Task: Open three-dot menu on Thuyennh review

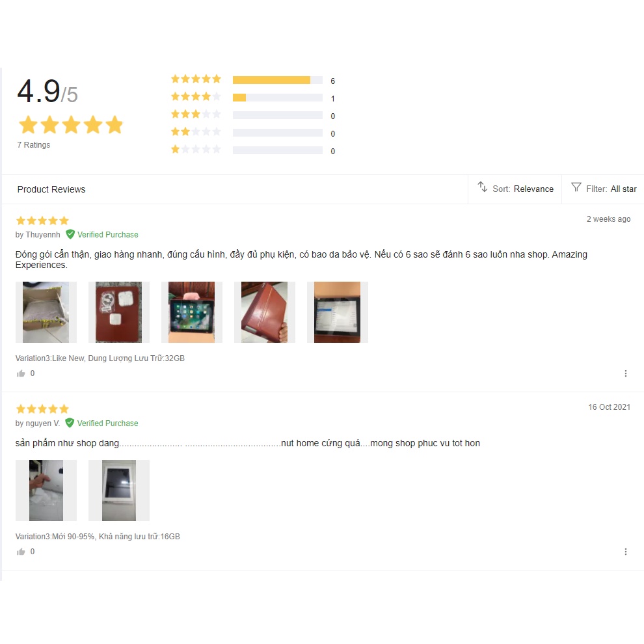Action: [626, 373]
